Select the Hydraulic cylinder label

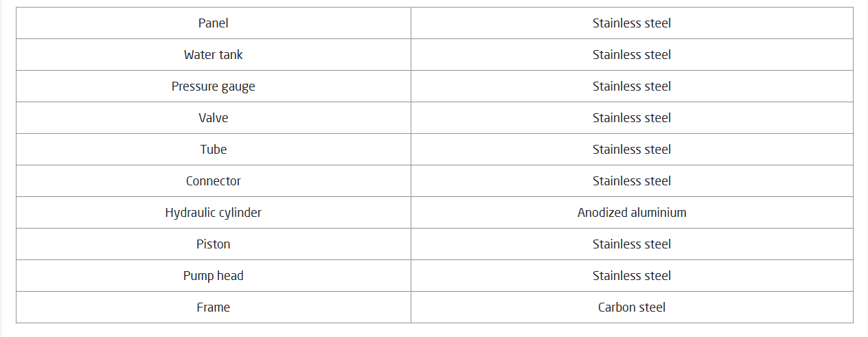tap(214, 213)
